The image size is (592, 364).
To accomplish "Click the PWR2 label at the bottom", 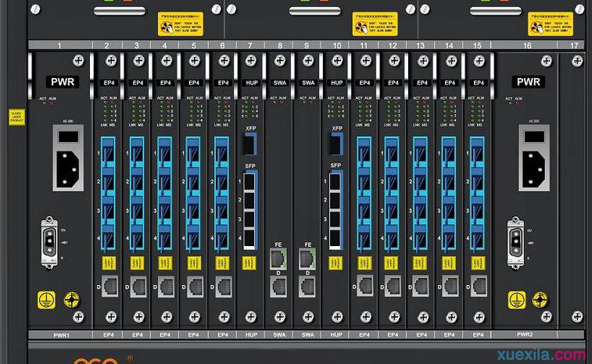I will coord(526,334).
